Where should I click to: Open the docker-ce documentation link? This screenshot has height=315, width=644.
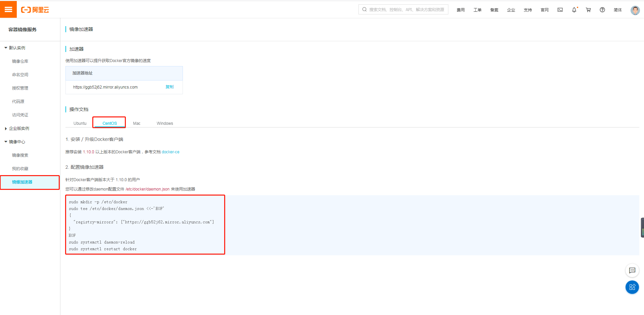[170, 152]
